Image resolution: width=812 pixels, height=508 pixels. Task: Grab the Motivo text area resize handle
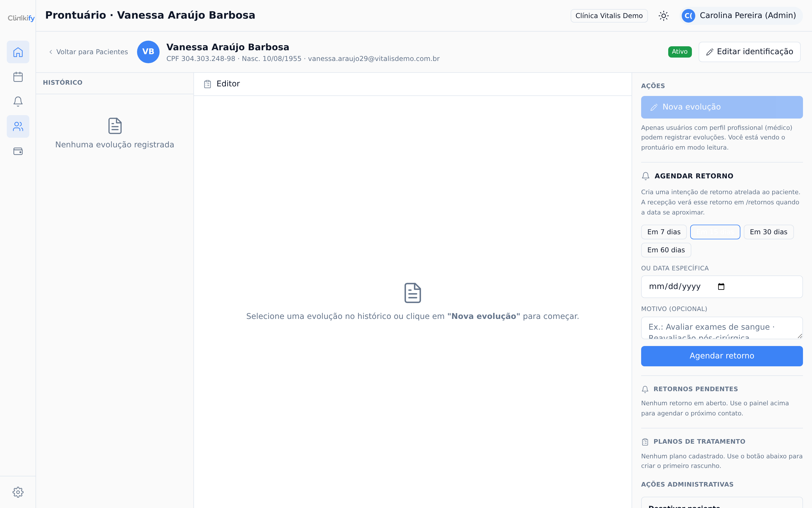pos(800,336)
